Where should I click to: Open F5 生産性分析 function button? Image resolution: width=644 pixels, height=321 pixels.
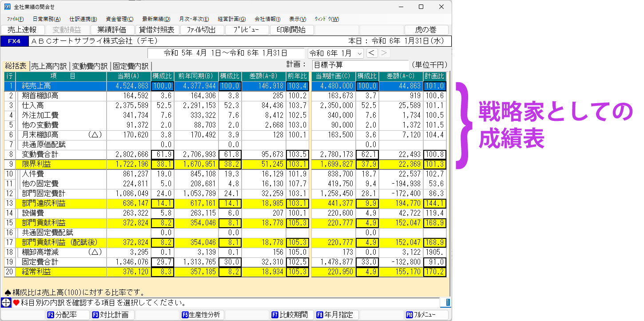pyautogui.click(x=202, y=315)
